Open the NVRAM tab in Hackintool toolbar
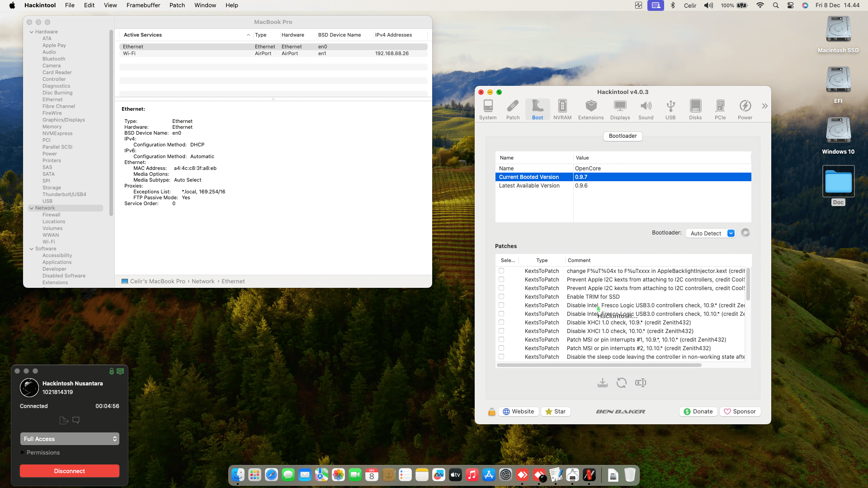Screen dimensions: 868x488 562,109
